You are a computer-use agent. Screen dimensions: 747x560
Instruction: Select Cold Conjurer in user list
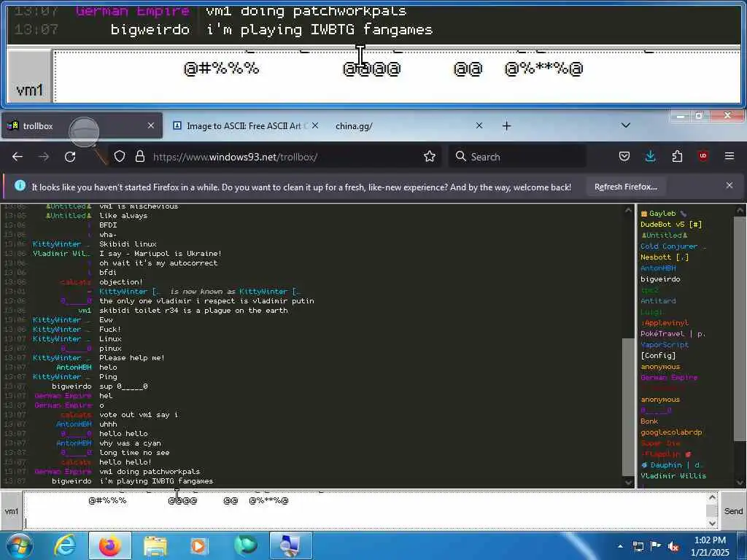click(x=673, y=246)
